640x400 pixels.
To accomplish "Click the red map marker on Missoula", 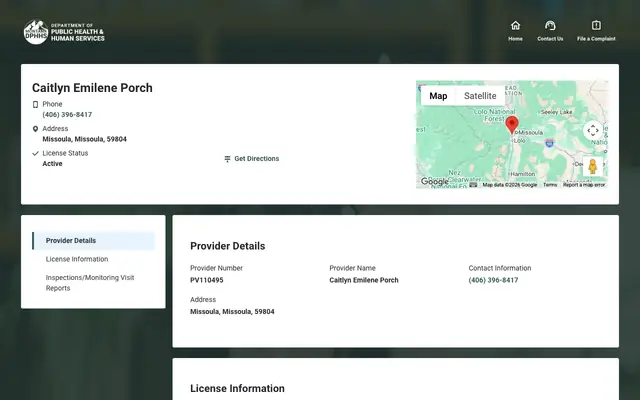I will [512, 124].
